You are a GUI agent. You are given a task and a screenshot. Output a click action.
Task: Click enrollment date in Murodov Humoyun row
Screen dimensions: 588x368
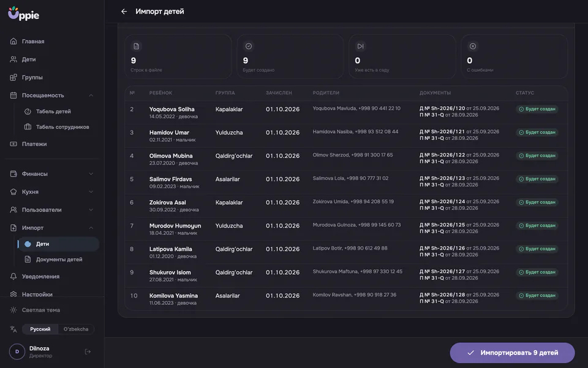click(x=283, y=226)
